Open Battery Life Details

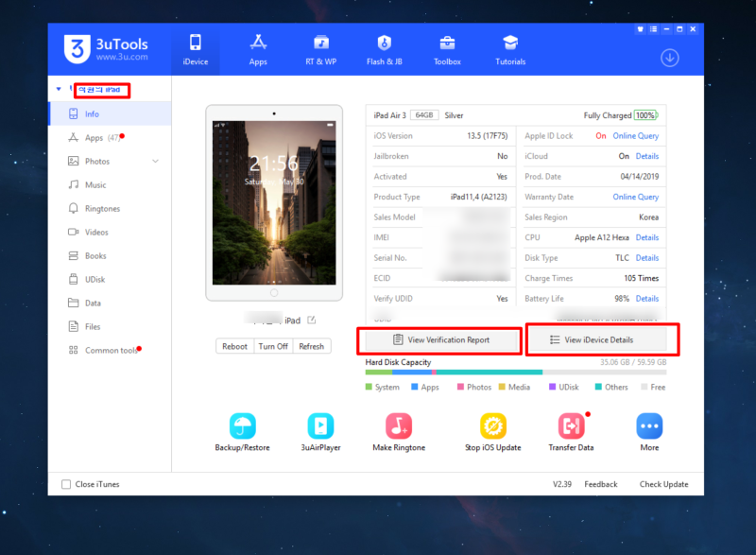pos(646,299)
